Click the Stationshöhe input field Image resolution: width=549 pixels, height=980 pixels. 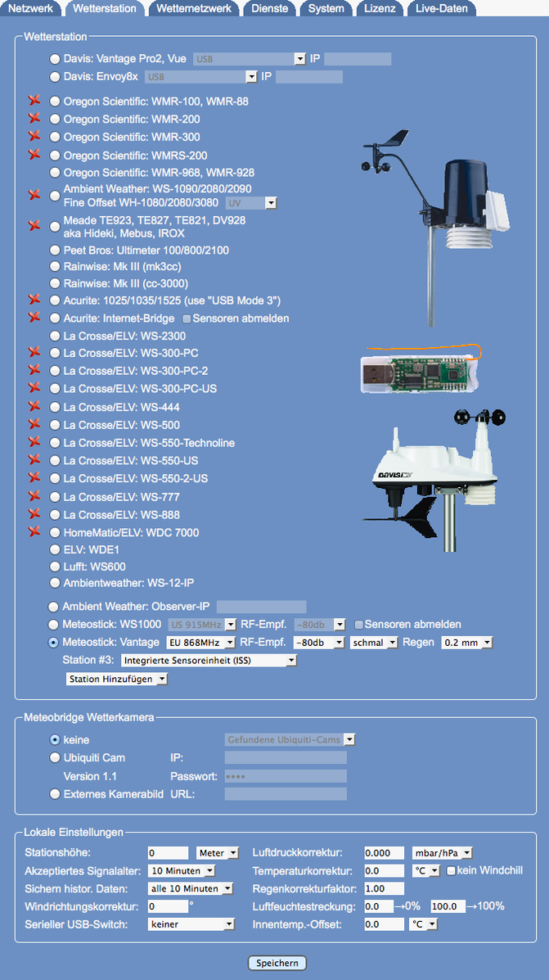[168, 852]
